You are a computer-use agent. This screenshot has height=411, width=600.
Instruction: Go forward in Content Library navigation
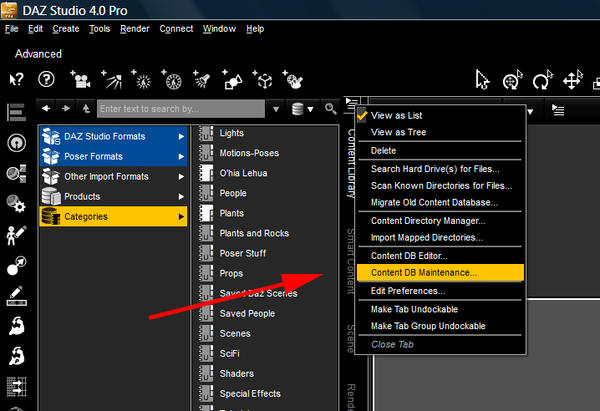tap(66, 109)
